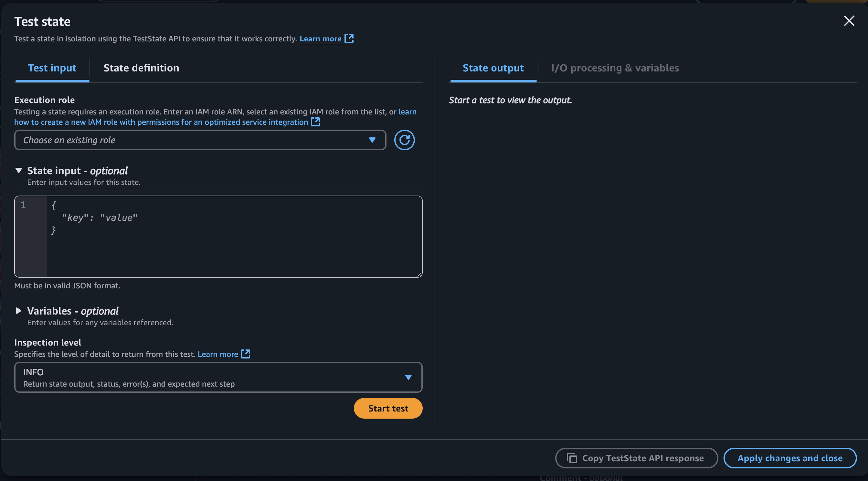
Task: Expand the Variables section
Action: tap(19, 311)
